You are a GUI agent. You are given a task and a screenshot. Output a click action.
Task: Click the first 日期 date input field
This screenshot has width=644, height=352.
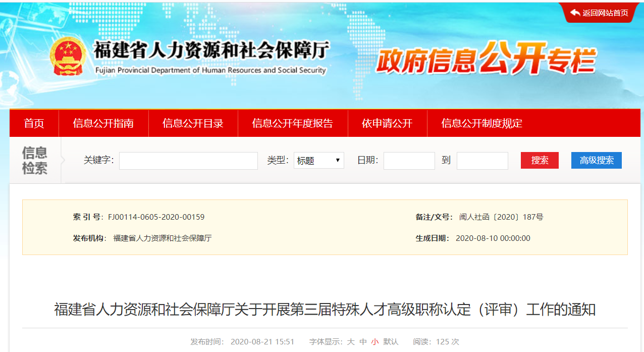pyautogui.click(x=409, y=160)
